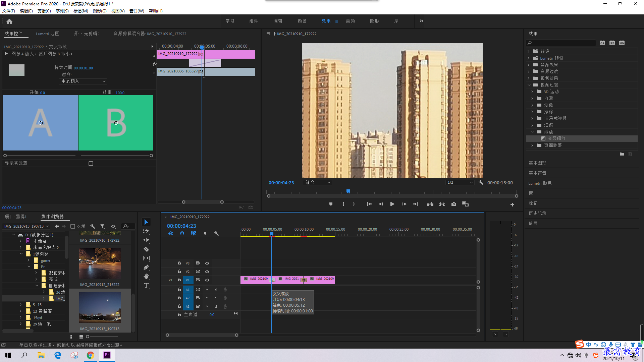Viewport: 644px width, 362px height.
Task: Toggle Linked Selection in the timeline
Action: [194, 233]
